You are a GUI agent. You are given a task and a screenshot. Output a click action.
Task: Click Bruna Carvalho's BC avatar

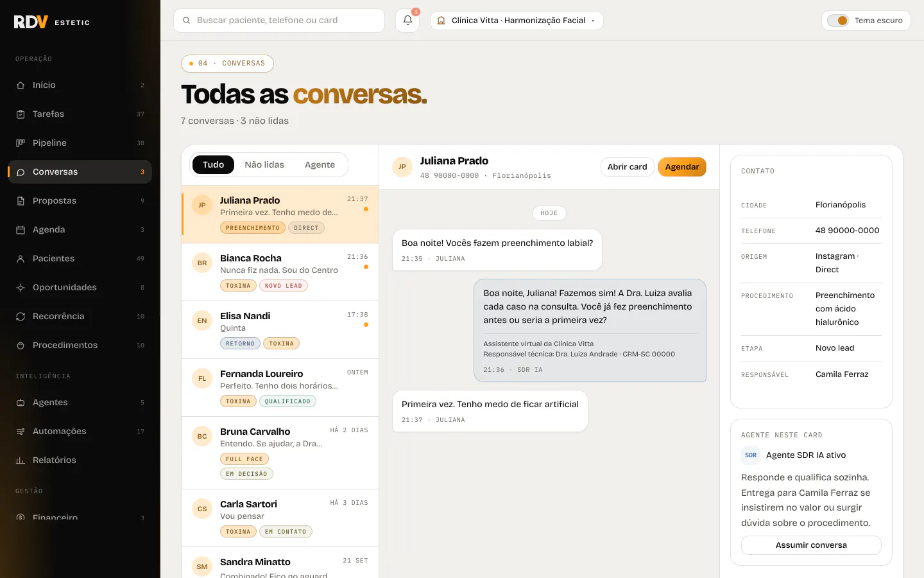[x=202, y=436]
